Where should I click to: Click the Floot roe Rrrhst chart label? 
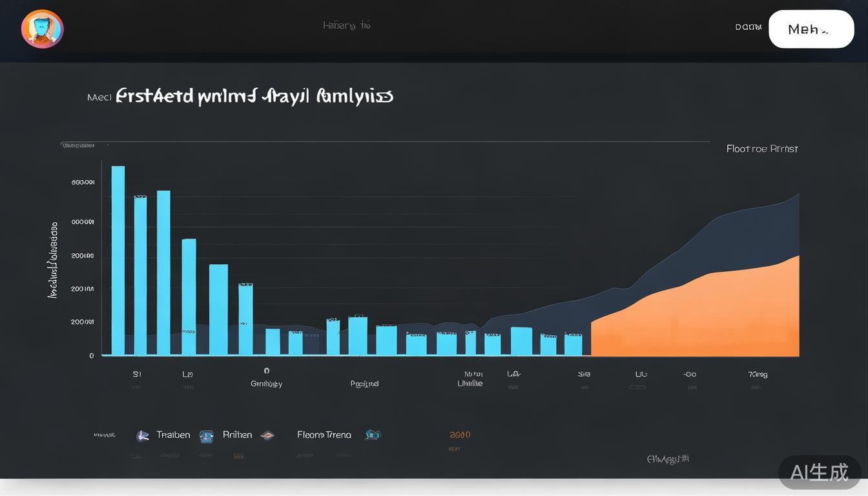pos(762,149)
